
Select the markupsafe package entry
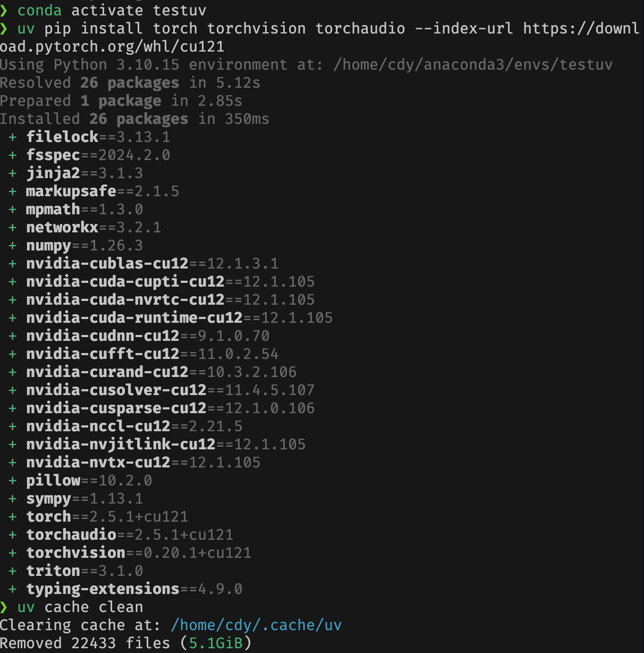71,191
